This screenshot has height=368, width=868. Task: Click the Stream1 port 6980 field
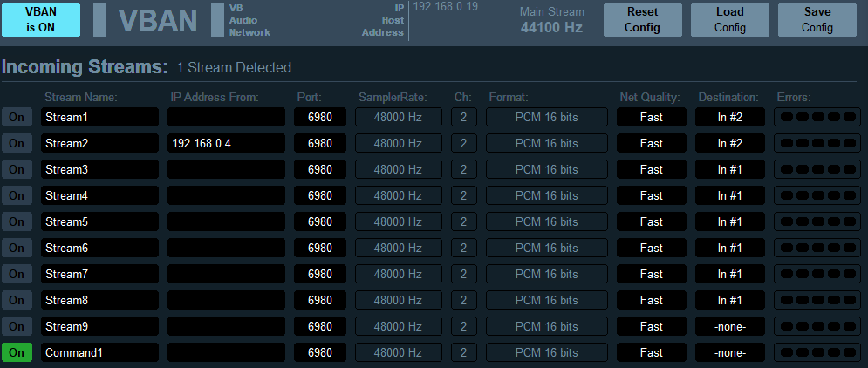[x=320, y=117]
